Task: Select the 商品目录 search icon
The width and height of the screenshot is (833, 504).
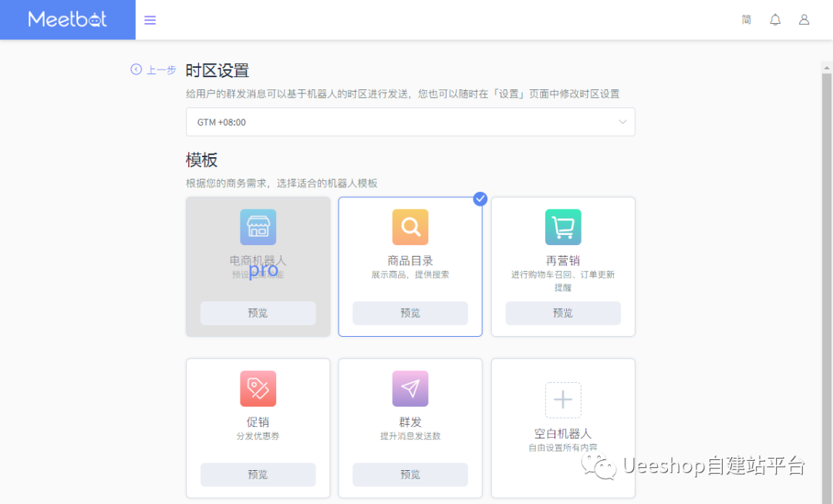Action: pos(410,227)
